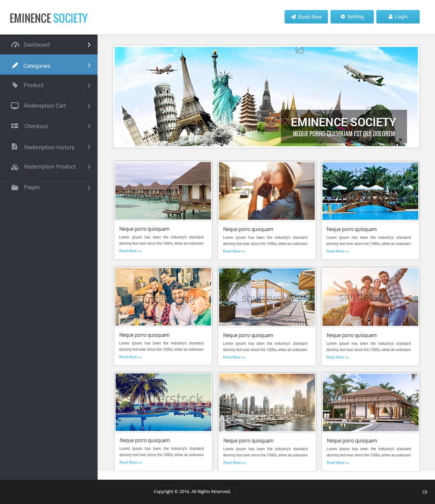Image resolution: width=435 pixels, height=504 pixels.
Task: Follow Read More under cheering friends sunset card
Action: (338, 357)
